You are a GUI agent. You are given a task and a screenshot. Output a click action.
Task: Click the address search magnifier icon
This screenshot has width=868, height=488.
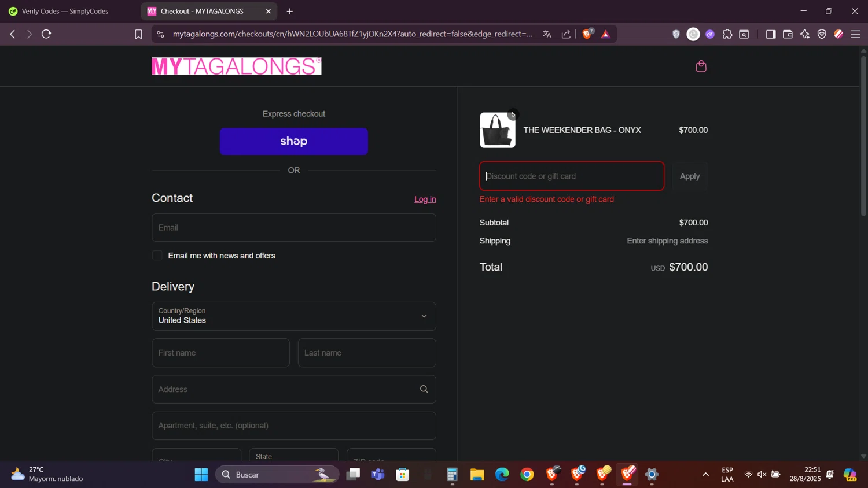424,389
